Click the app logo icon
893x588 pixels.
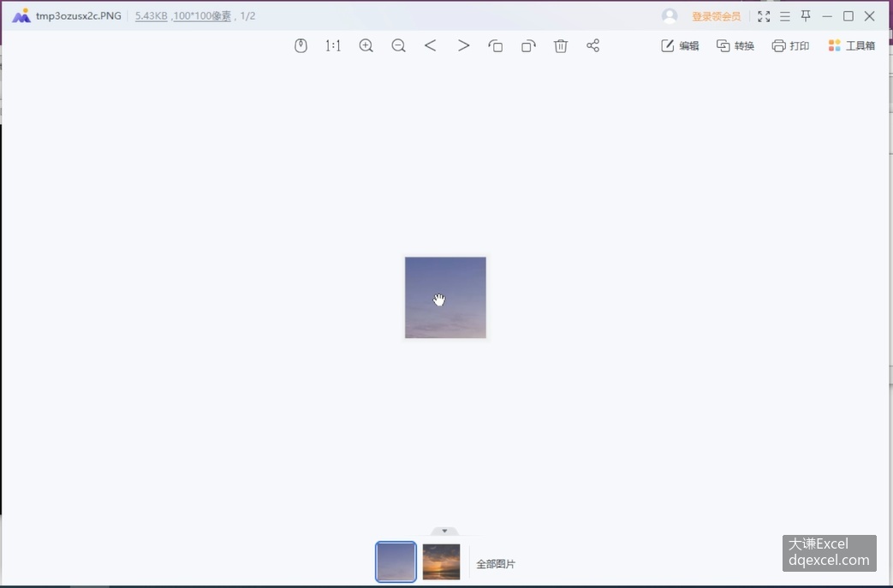[21, 16]
